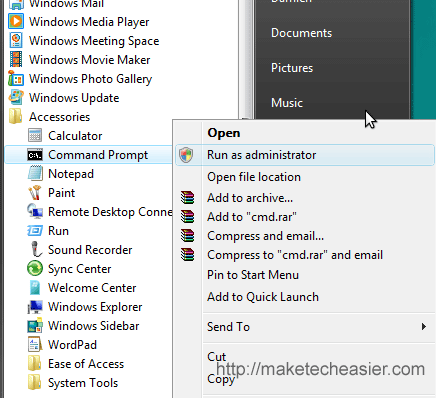Viewport: 436px width, 398px height.
Task: Click the Windows Explorer icon
Action: point(35,307)
